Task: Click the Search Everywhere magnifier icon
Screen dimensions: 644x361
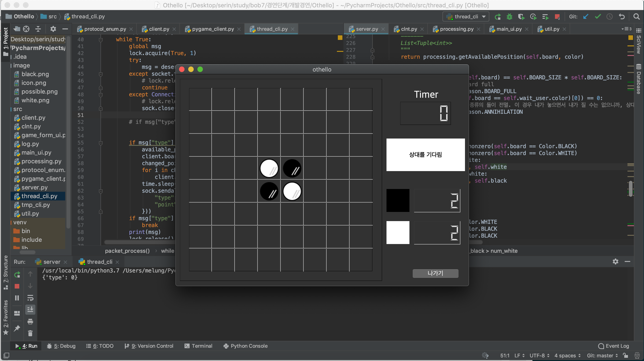Action: 636,17
